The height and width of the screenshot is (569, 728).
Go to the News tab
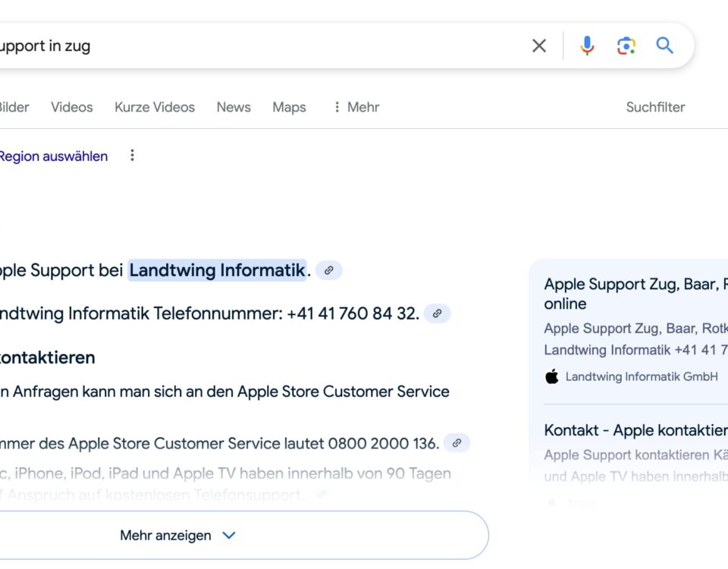(234, 107)
